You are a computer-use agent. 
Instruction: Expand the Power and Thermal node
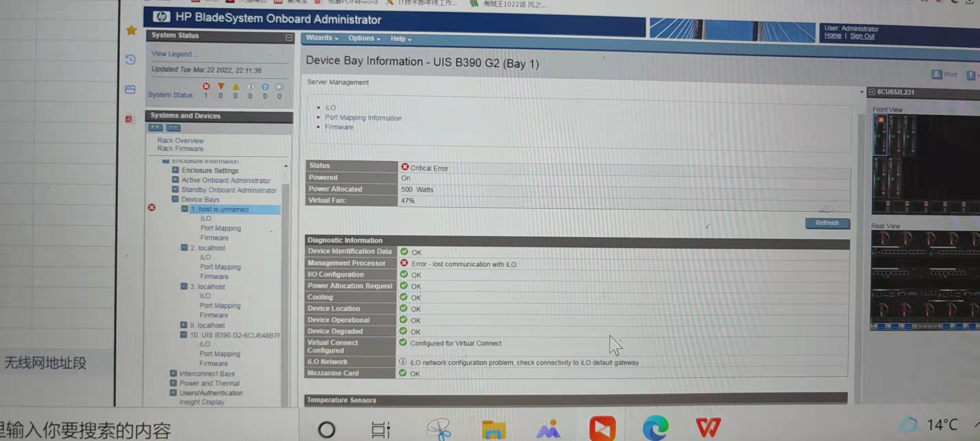[173, 383]
